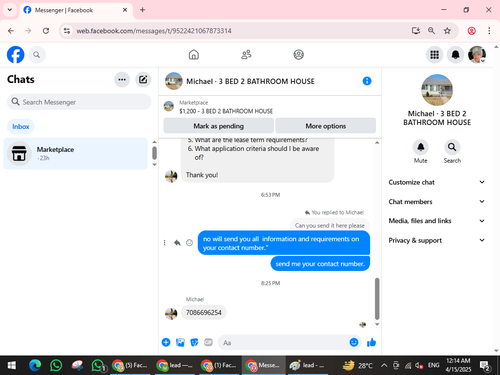Mute the conversation with bell icon
The width and height of the screenshot is (500, 375).
point(421,147)
